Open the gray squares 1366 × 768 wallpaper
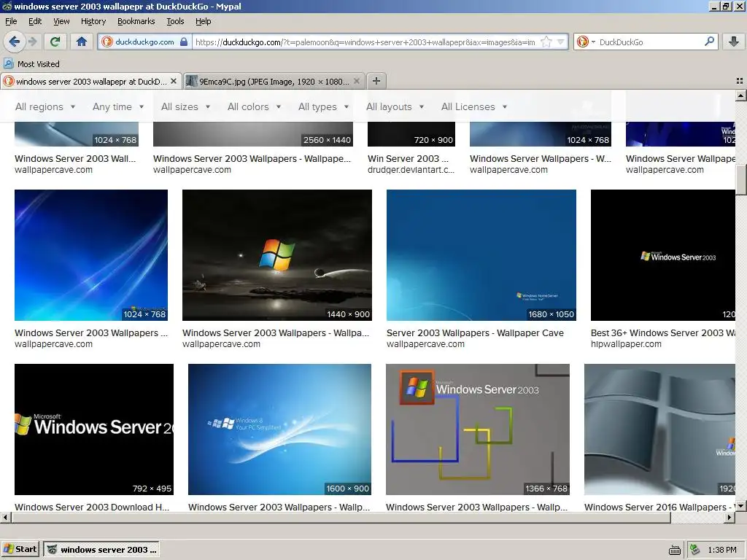 coord(477,429)
